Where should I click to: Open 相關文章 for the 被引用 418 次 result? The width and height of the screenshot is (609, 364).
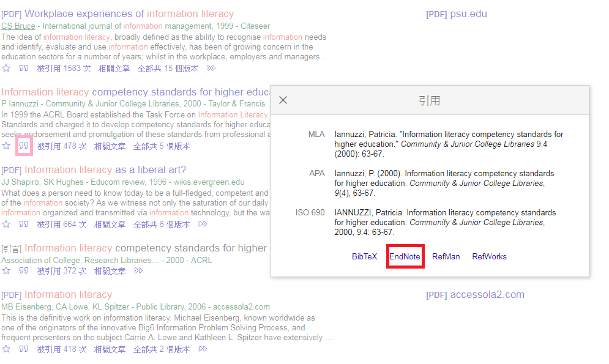click(x=110, y=349)
